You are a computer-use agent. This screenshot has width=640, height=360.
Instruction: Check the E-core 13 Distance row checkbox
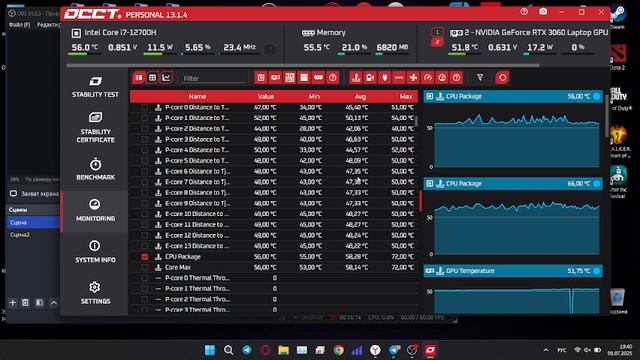144,246
